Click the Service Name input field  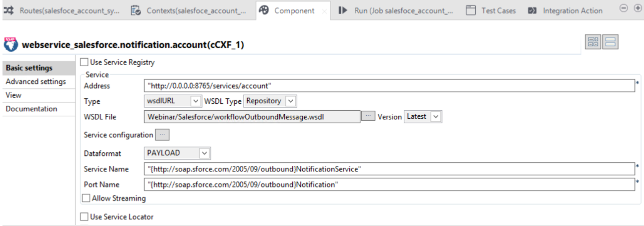tap(388, 169)
